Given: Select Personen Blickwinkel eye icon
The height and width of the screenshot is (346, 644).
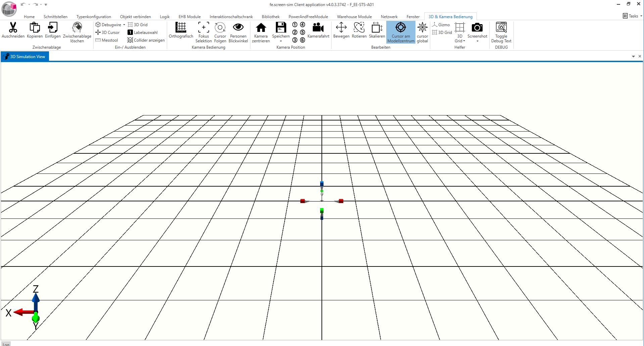Looking at the screenshot, I should [x=238, y=28].
